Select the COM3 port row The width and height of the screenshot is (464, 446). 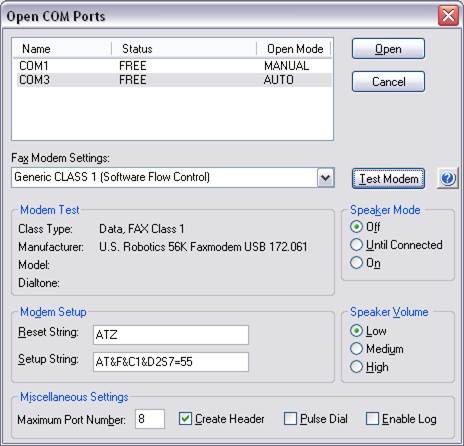point(174,80)
